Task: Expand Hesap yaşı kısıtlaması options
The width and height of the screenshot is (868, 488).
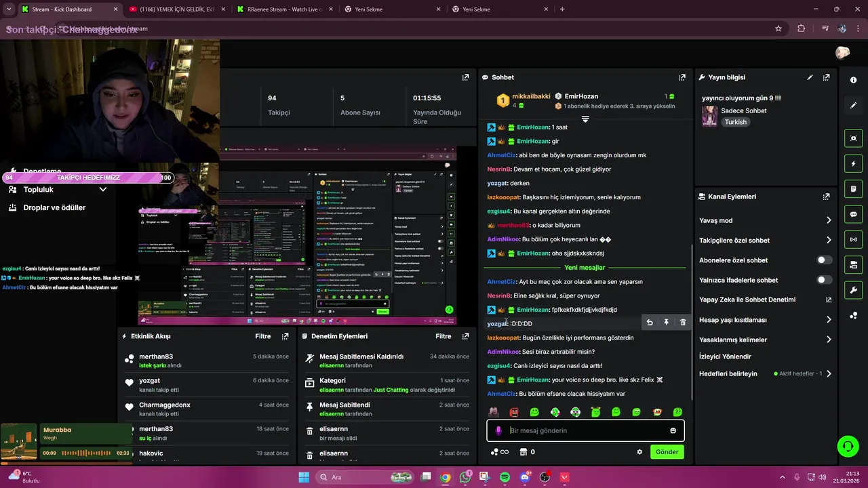Action: [829, 320]
